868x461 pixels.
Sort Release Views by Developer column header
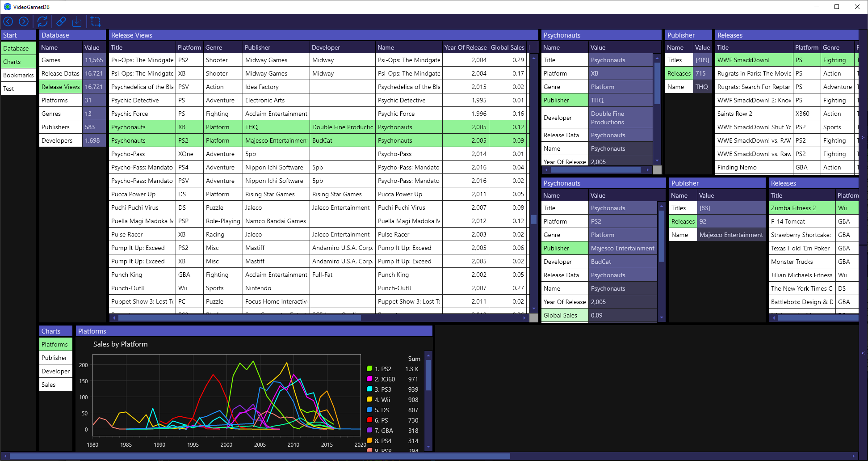342,47
